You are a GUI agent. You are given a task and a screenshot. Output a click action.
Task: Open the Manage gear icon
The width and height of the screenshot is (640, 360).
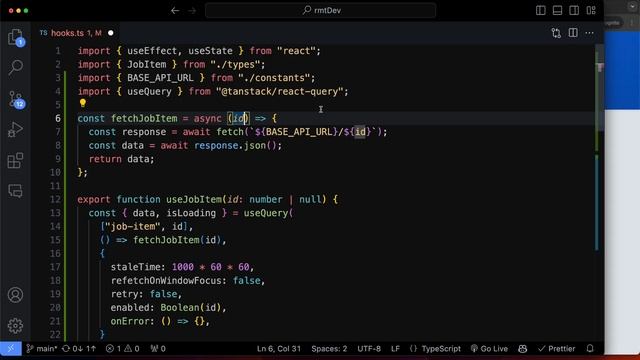(16, 325)
